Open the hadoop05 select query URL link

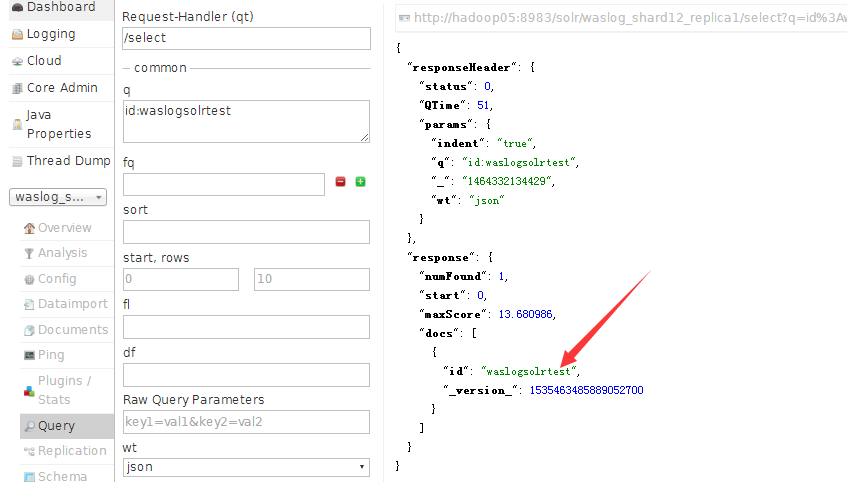630,18
